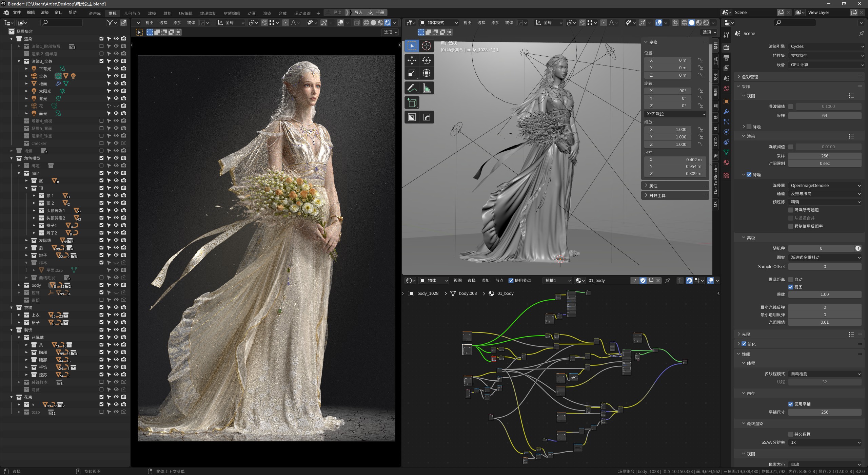The width and height of the screenshot is (868, 475).
Task: Click the 手册 button in top bar
Action: (376, 13)
